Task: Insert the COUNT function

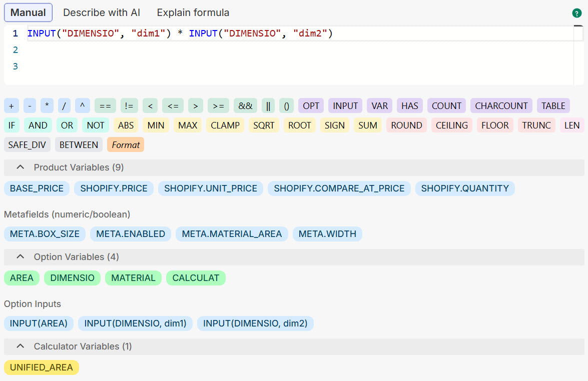Action: point(446,106)
